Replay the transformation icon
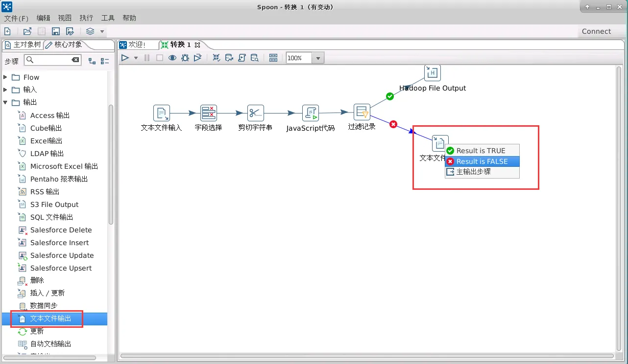This screenshot has width=628, height=364. tap(197, 58)
